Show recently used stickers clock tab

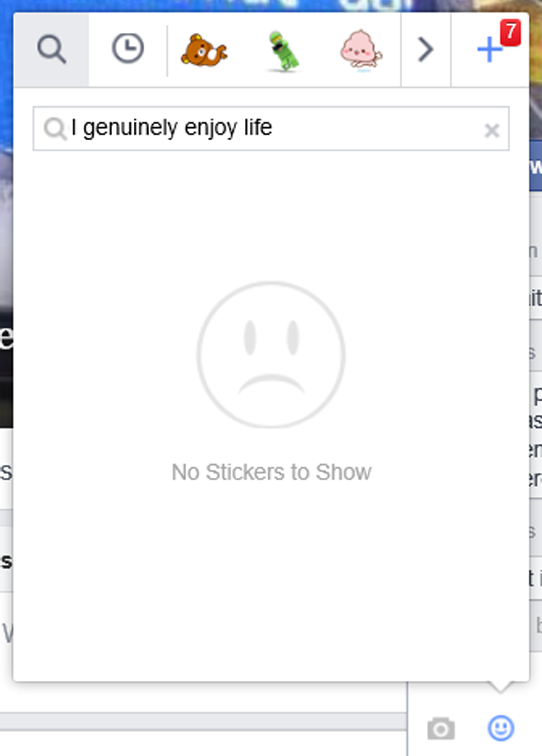[128, 49]
